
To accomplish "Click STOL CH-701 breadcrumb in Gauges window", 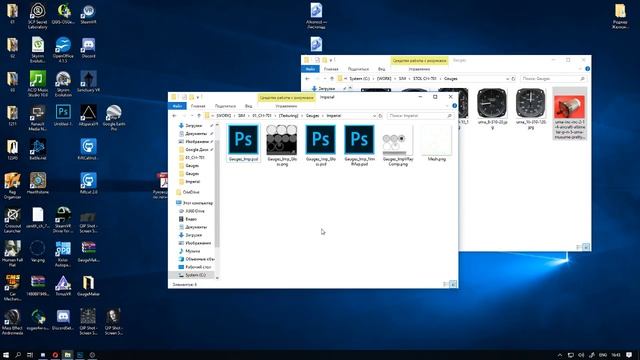I will click(x=424, y=79).
